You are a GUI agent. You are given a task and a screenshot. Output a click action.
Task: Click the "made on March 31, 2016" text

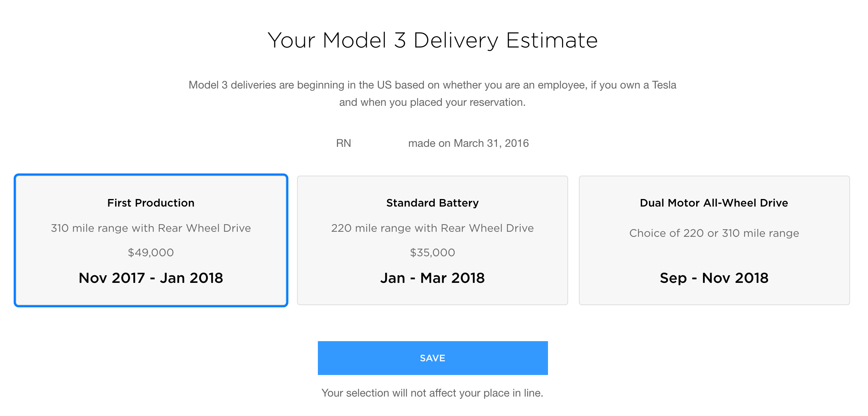468,143
